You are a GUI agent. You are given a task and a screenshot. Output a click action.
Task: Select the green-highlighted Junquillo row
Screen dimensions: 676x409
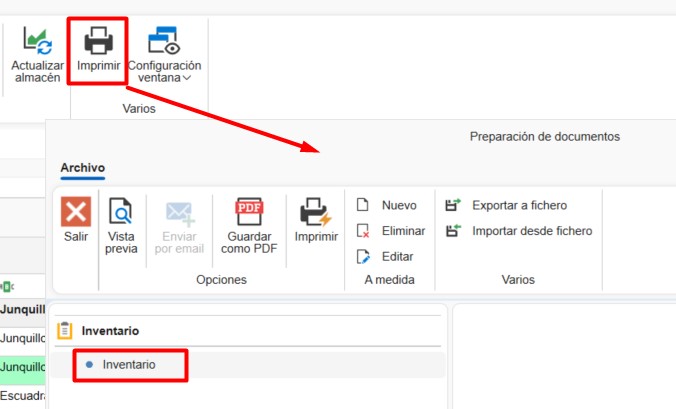tap(22, 366)
